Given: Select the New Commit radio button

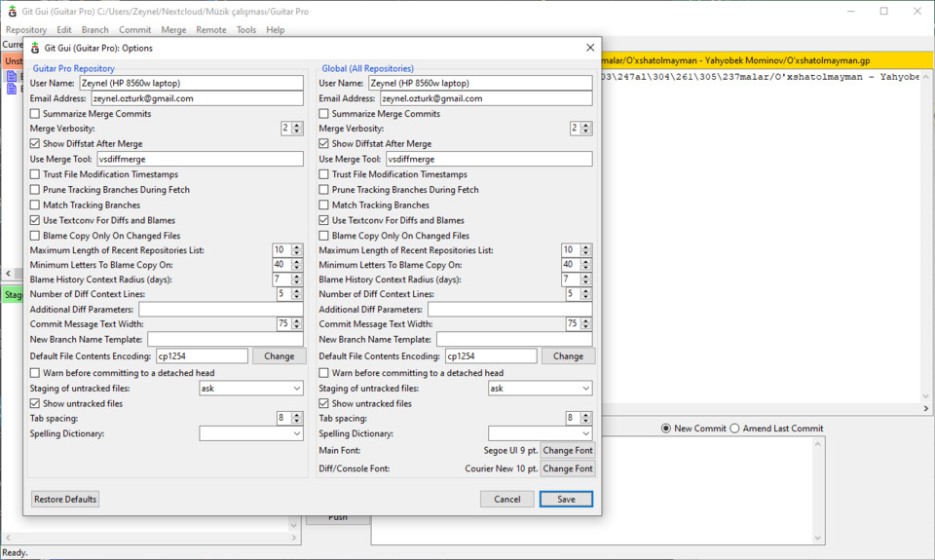Looking at the screenshot, I should [666, 429].
